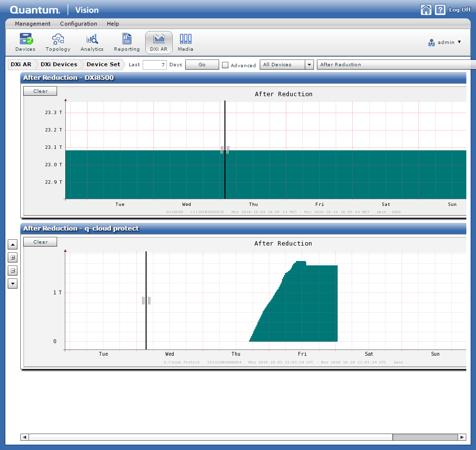The image size is (476, 450).
Task: Open the Analytics toolbar icon
Action: pyautogui.click(x=92, y=43)
